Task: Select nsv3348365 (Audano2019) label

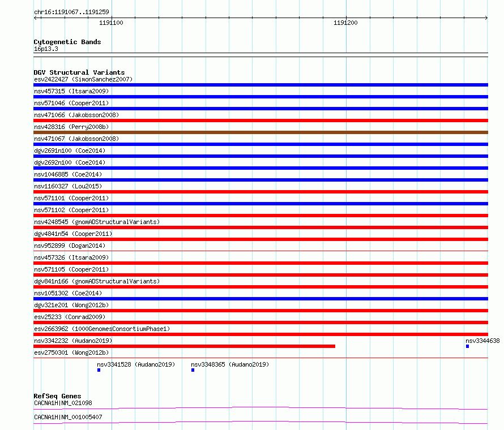Action: [x=230, y=364]
